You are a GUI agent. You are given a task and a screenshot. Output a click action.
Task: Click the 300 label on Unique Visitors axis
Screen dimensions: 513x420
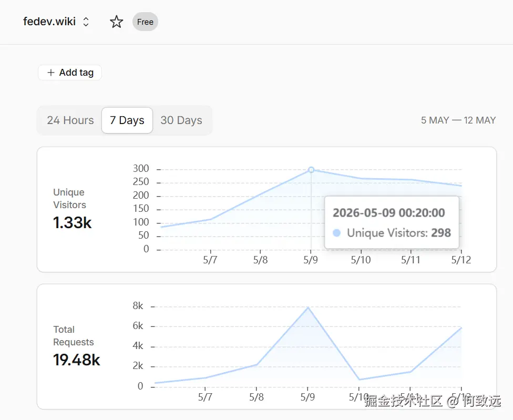141,168
